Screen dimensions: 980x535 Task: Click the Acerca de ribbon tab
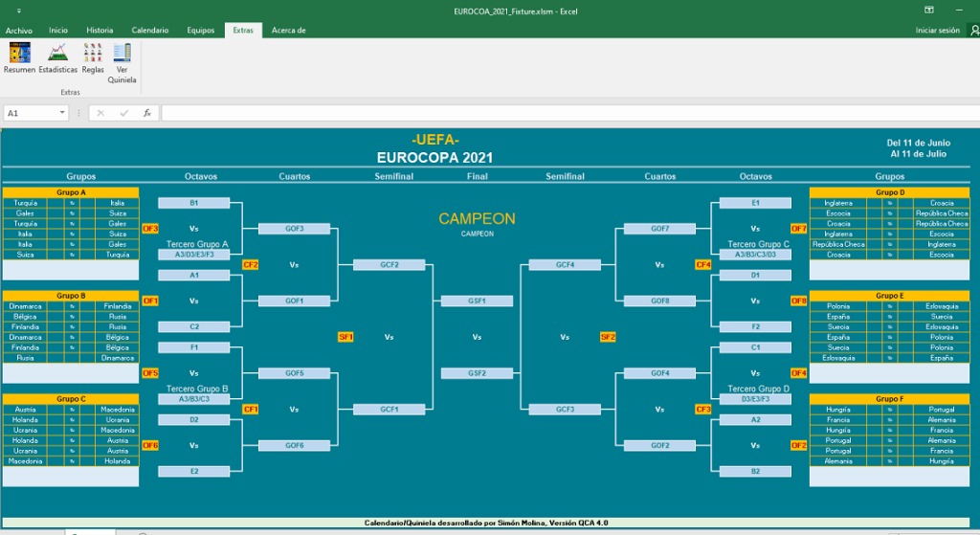click(288, 31)
